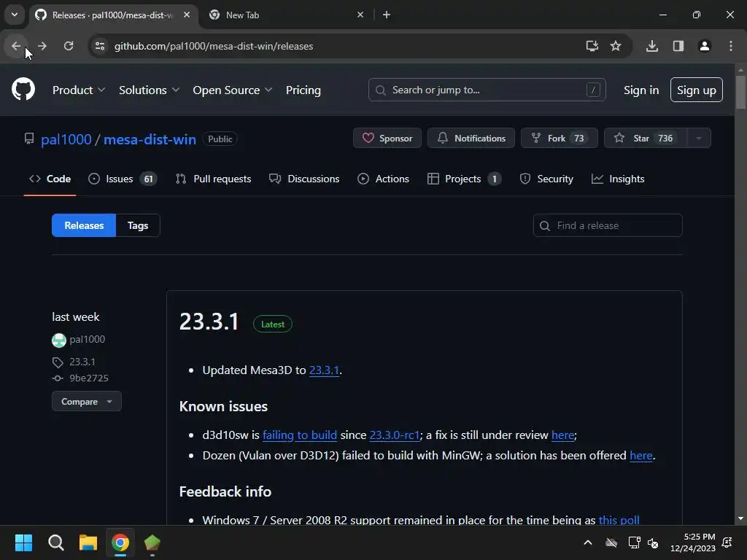Open the Actions tab
Image resolution: width=747 pixels, height=560 pixels.
click(x=383, y=179)
